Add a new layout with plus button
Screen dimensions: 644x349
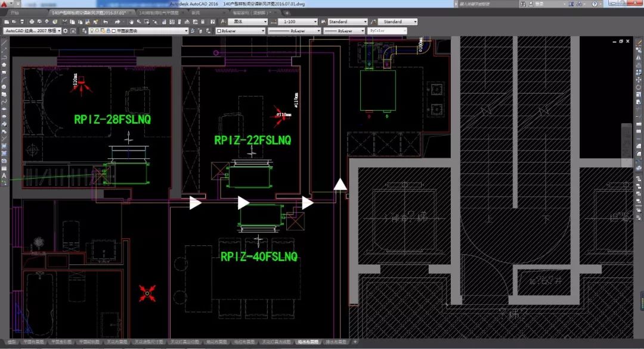tap(355, 342)
